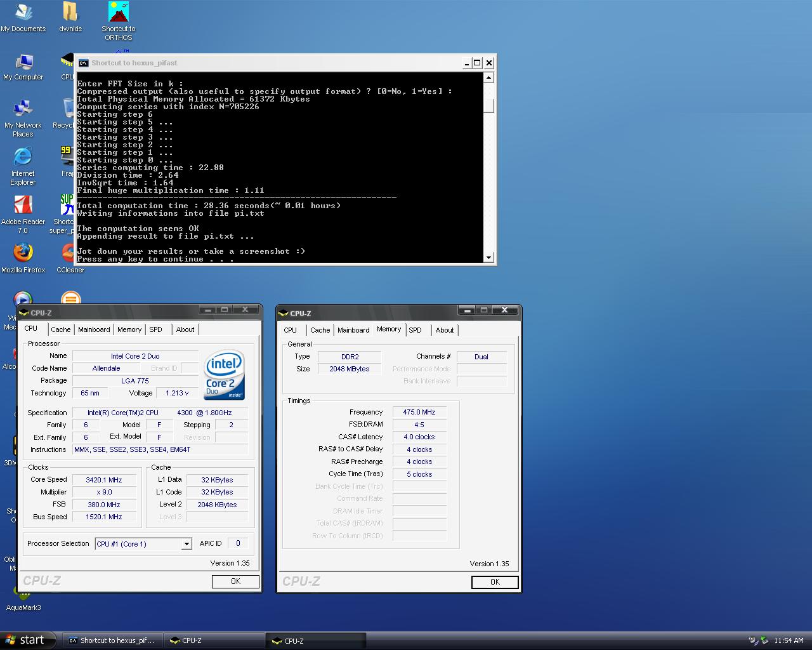The width and height of the screenshot is (812, 650).
Task: Launch Fraps desktop icon
Action: click(67, 161)
